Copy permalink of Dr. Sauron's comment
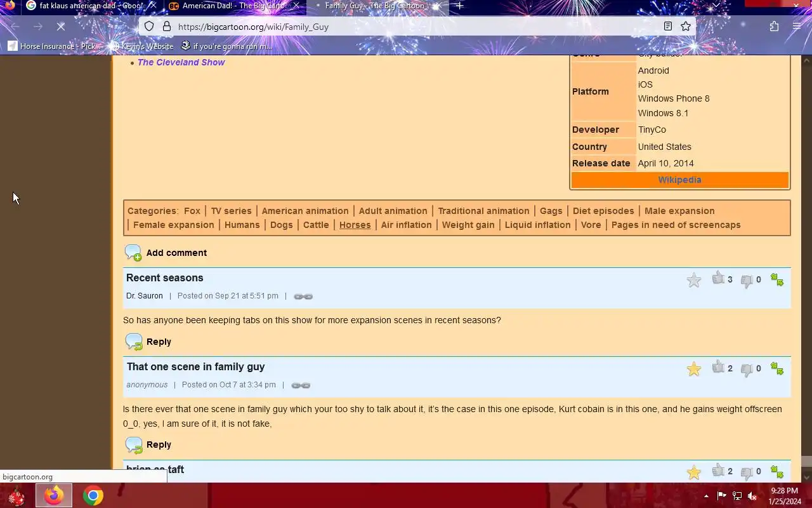This screenshot has height=508, width=812. click(303, 296)
